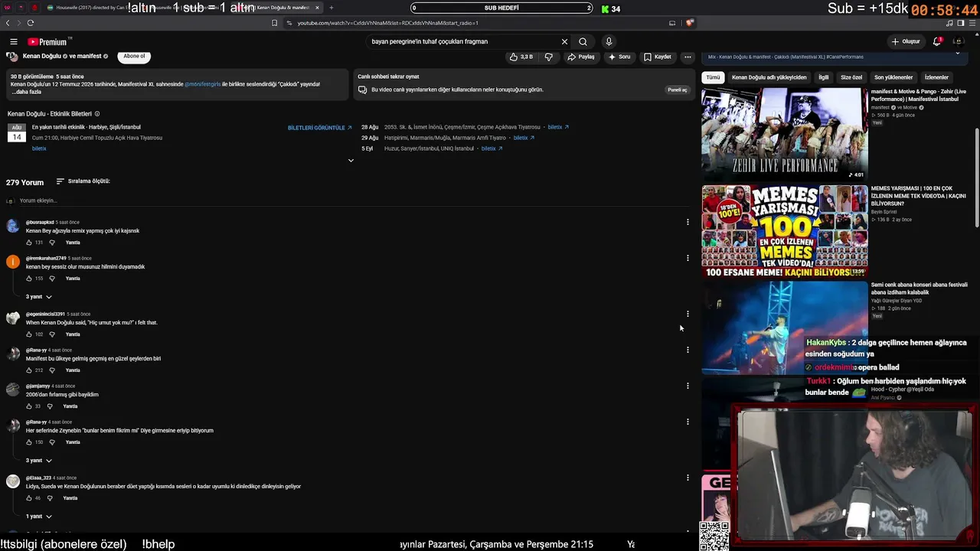
Task: Clear the YouTube search text
Action: tap(564, 41)
